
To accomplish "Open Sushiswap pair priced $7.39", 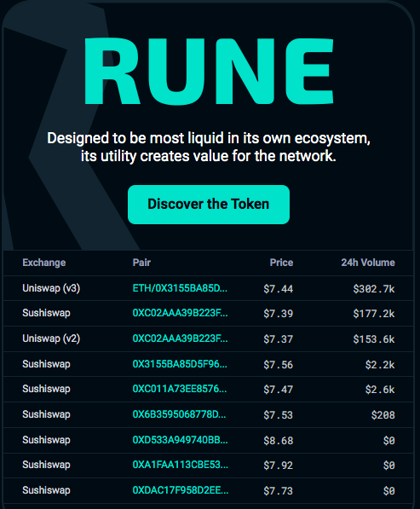I will point(180,313).
